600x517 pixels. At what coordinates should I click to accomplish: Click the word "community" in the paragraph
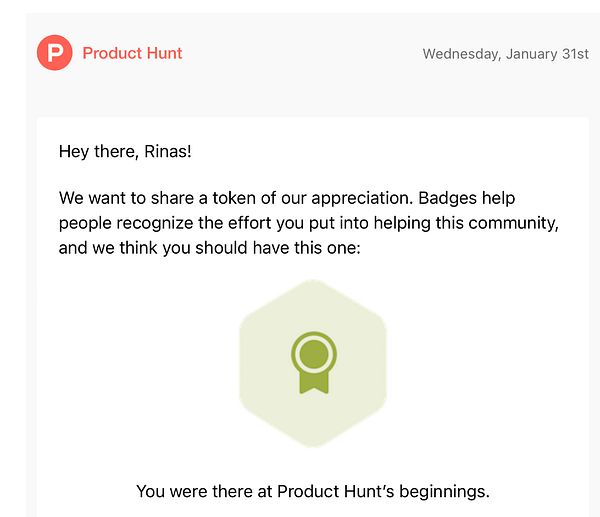[x=520, y=222]
